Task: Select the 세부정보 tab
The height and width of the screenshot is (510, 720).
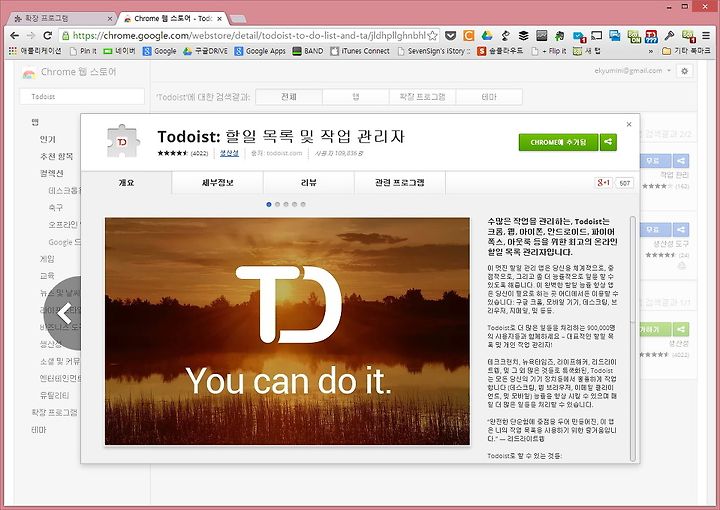Action: tap(218, 183)
